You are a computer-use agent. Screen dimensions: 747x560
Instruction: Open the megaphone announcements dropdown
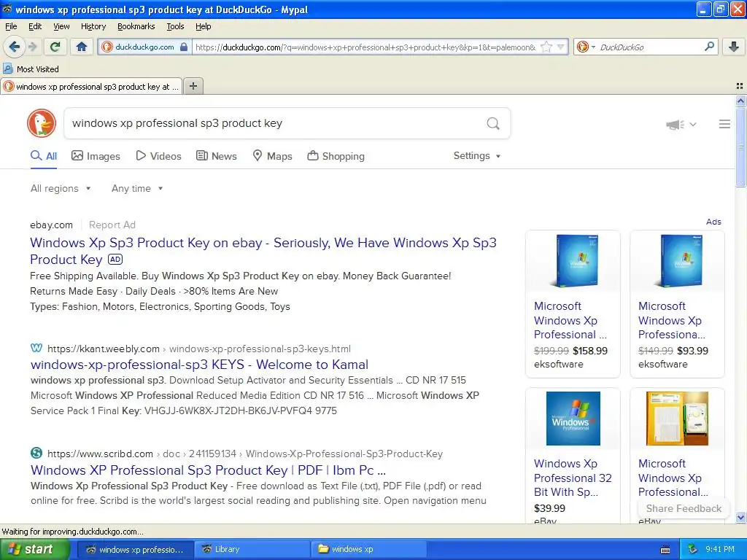(x=681, y=124)
